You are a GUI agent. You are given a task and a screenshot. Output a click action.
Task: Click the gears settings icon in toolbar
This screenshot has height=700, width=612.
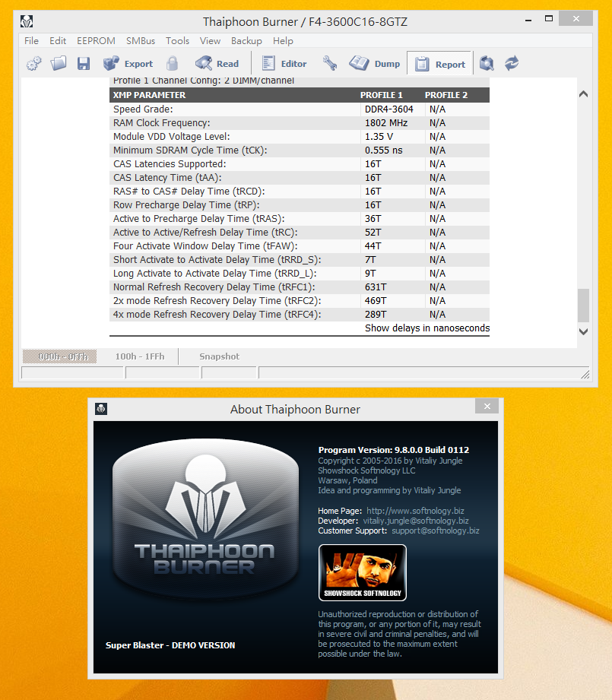pos(34,64)
